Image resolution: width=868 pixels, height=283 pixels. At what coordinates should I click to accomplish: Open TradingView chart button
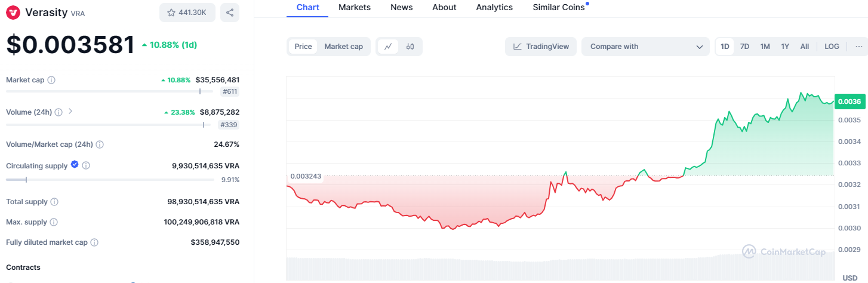[541, 47]
